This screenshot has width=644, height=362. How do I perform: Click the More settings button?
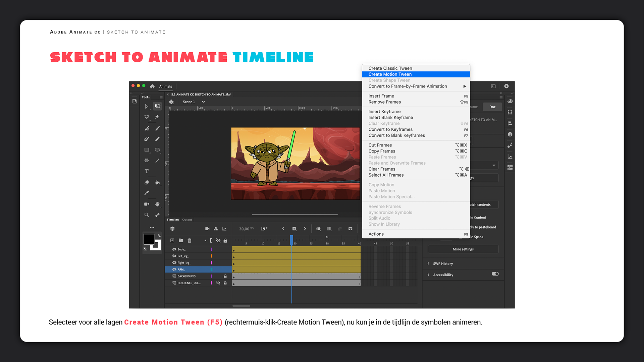[463, 249]
